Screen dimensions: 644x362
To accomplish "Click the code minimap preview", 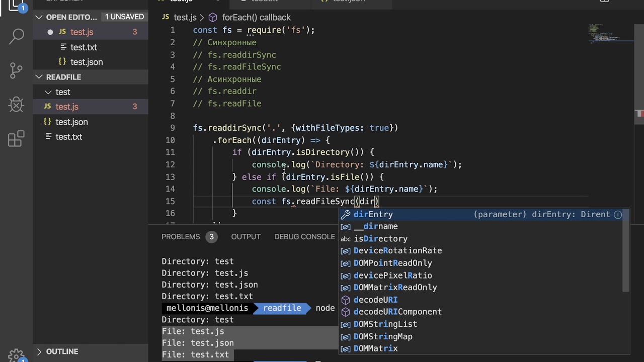I will pos(611,34).
